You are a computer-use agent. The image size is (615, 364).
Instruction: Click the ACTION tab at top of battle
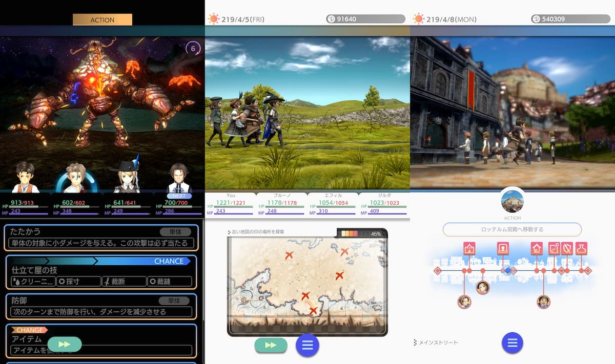(x=102, y=19)
